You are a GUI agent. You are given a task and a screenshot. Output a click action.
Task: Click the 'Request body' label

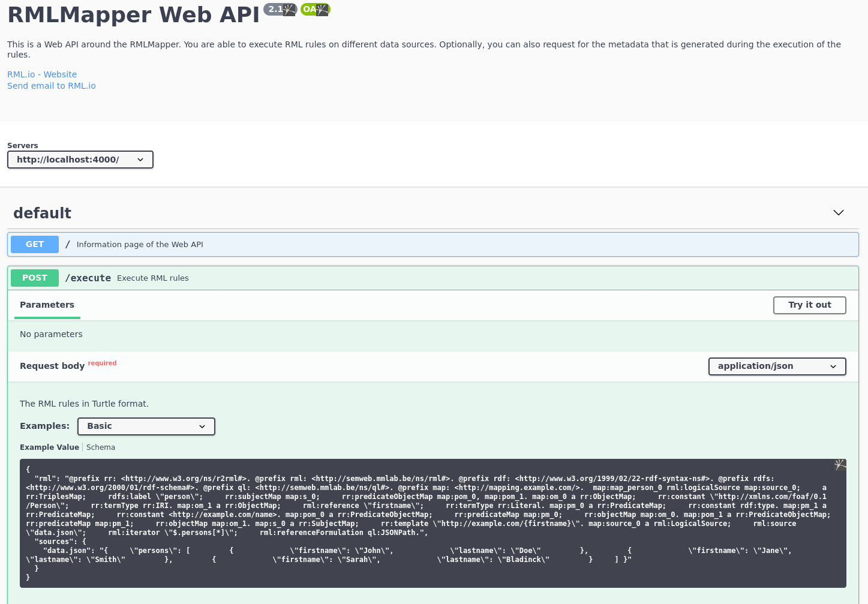tap(52, 366)
